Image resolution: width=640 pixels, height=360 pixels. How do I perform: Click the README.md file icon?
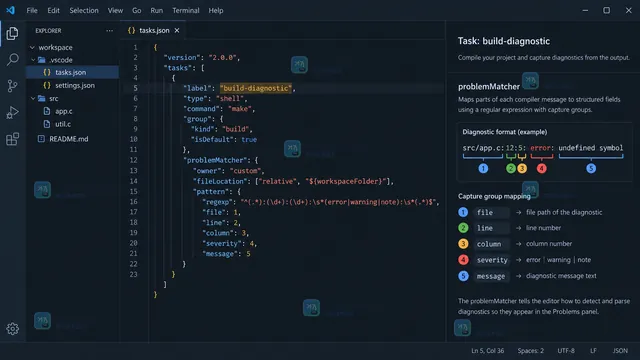41,139
